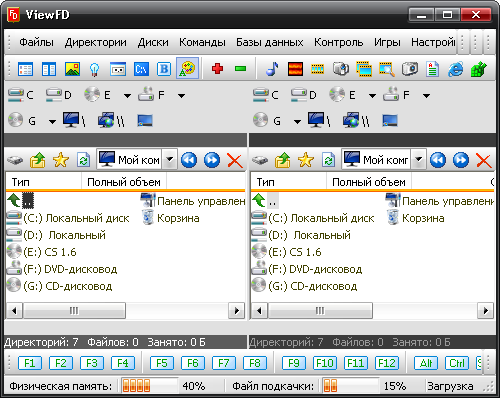Screen dimensions: 500x398
Task: Click back arrow in left panel
Action: tap(189, 160)
